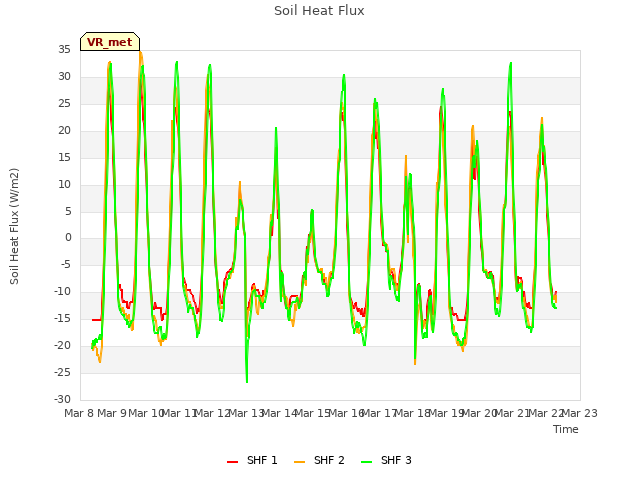Click the Soil Heat Flux chart title
This screenshot has width=640, height=480.
[x=319, y=11]
